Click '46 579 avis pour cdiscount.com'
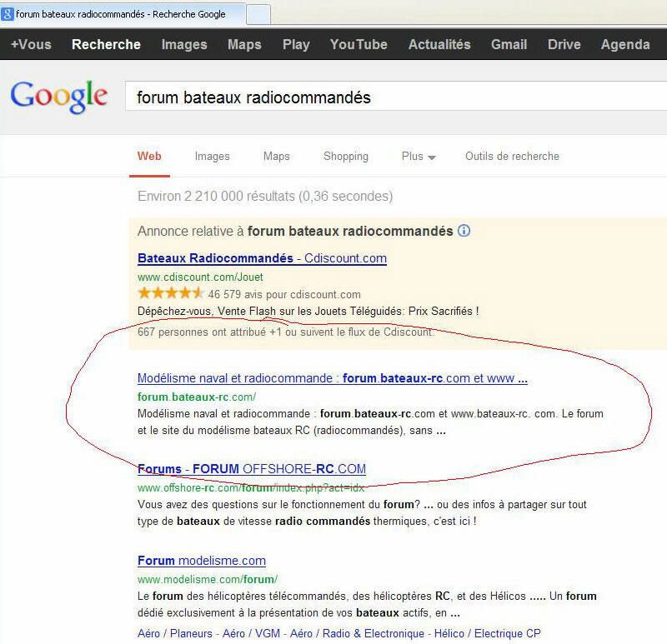 click(x=284, y=294)
